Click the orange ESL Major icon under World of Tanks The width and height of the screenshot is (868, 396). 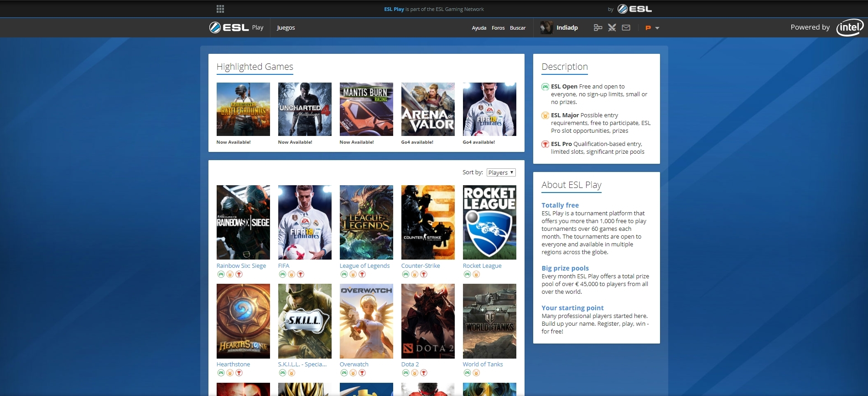[x=476, y=373]
